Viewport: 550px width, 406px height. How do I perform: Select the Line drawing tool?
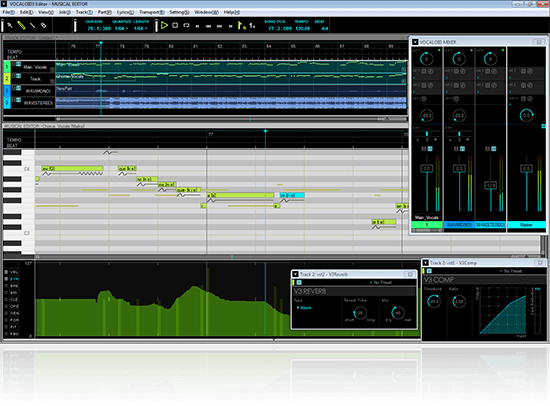[x=33, y=26]
